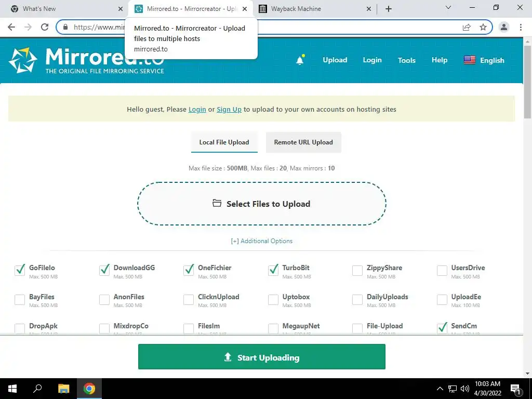Click the volume speaker tray icon
Image resolution: width=532 pixels, height=399 pixels.
pyautogui.click(x=465, y=389)
